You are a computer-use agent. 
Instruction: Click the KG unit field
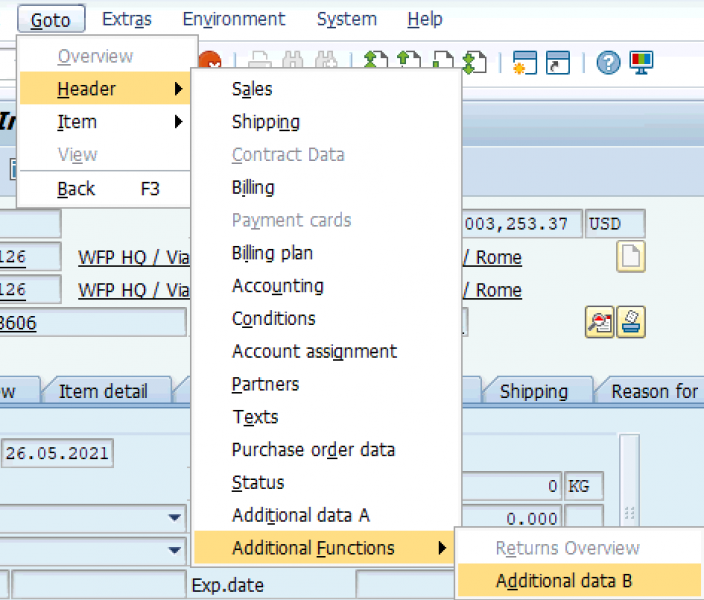coord(584,486)
